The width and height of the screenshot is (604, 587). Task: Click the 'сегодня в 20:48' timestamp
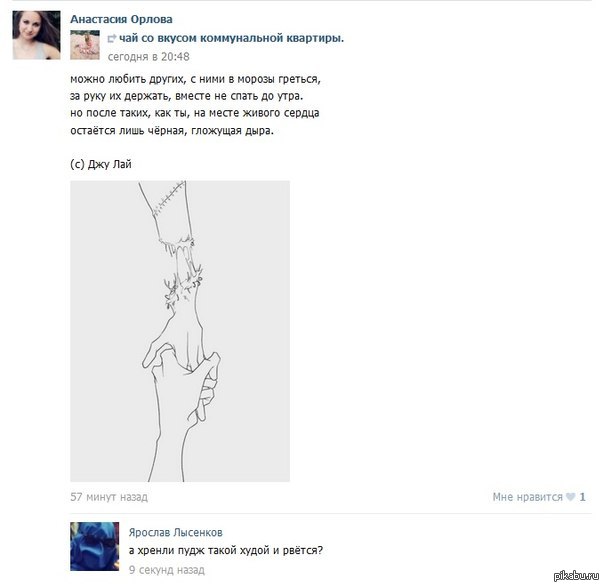(x=148, y=57)
